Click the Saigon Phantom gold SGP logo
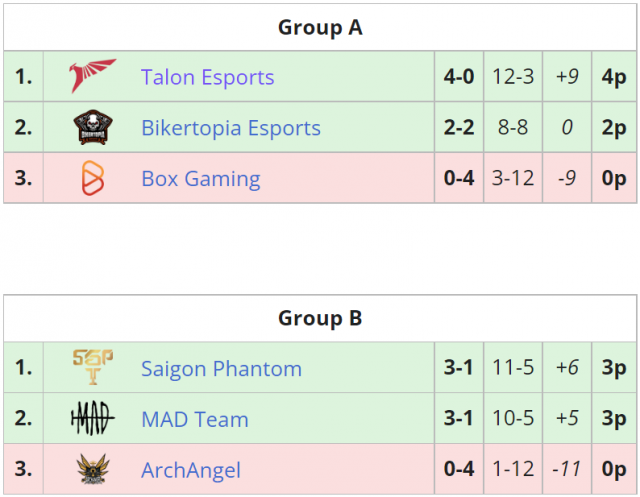 coord(93,367)
